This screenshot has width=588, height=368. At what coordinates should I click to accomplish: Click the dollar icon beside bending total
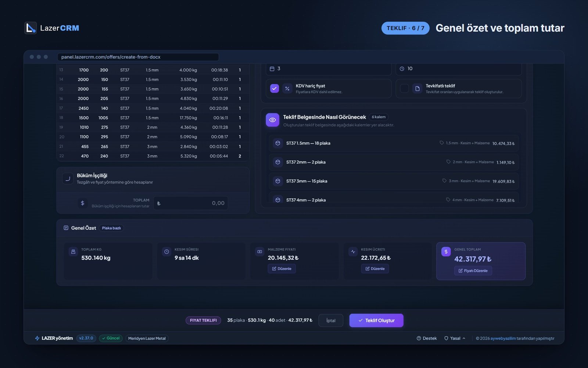pyautogui.click(x=82, y=203)
